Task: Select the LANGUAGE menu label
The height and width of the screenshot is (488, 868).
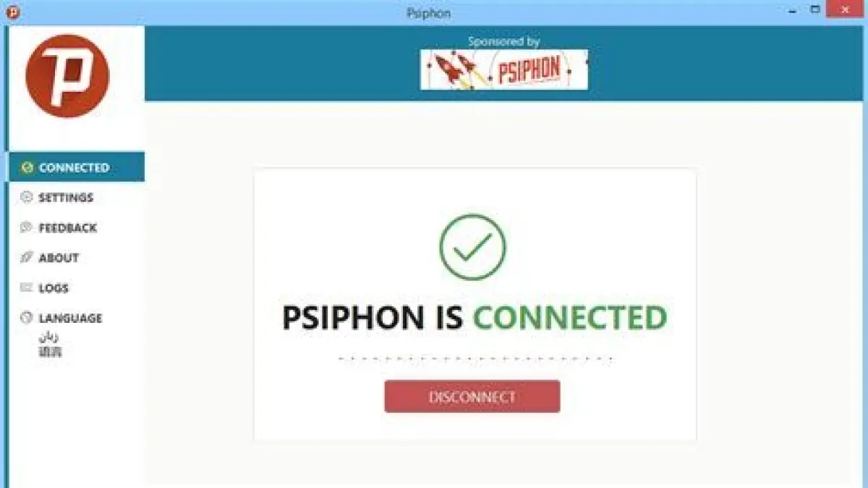Action: [70, 318]
